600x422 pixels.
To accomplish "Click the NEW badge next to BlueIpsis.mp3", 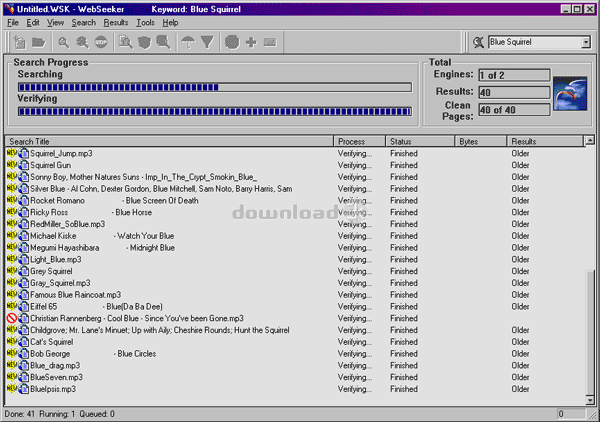I will tap(11, 388).
